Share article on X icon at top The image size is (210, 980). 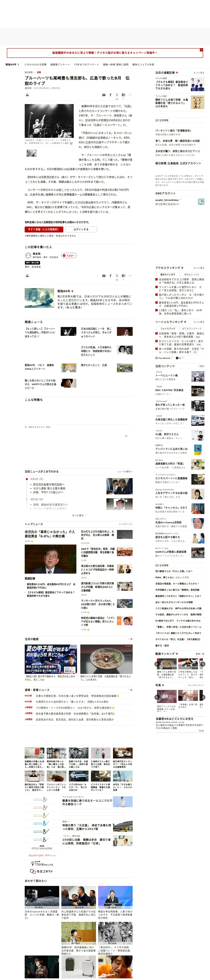[x=117, y=95]
